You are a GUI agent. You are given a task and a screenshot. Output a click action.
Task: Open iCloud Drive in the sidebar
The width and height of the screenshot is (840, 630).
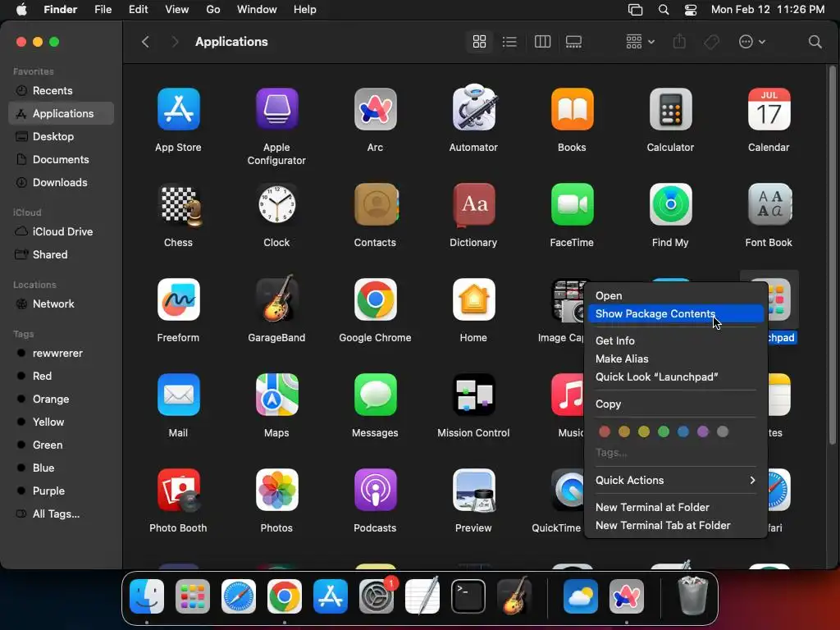click(61, 231)
